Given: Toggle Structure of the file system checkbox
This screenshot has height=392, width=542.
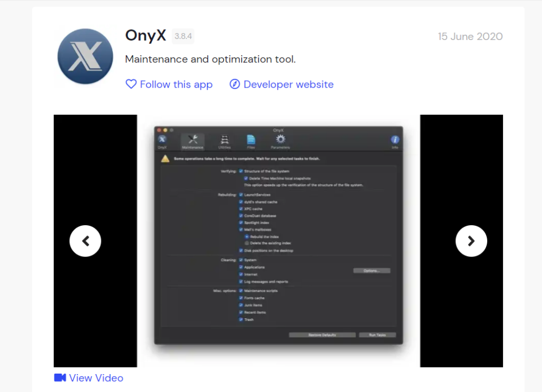Looking at the screenshot, I should coord(241,171).
